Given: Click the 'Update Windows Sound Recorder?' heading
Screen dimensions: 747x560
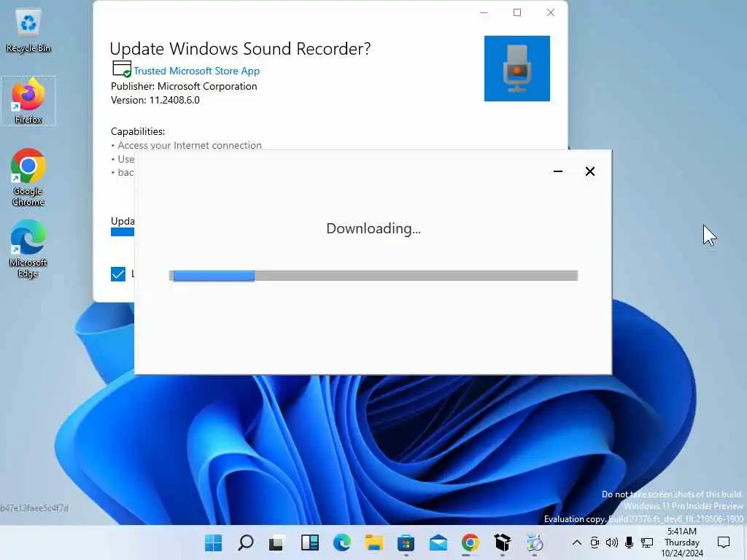Looking at the screenshot, I should tap(240, 49).
